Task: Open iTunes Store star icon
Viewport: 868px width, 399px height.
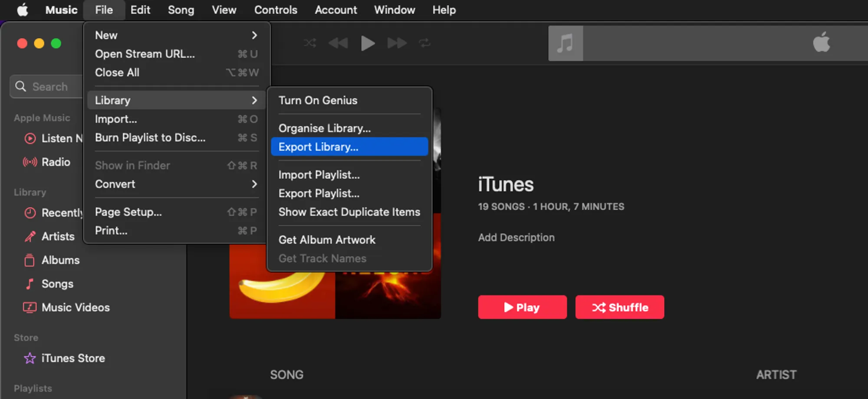Action: tap(30, 358)
